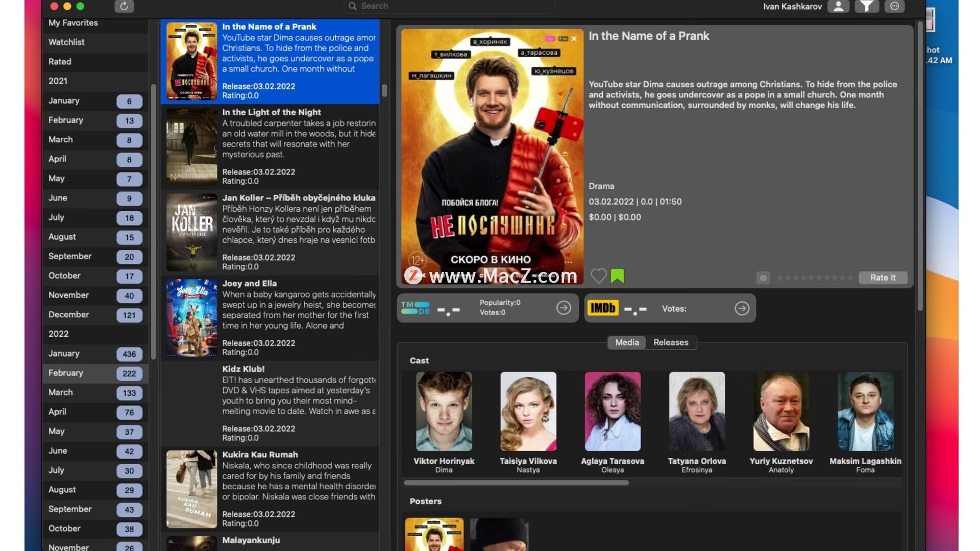Select Malayankunju movie entry
Screen dimensions: 980x551
tap(270, 542)
